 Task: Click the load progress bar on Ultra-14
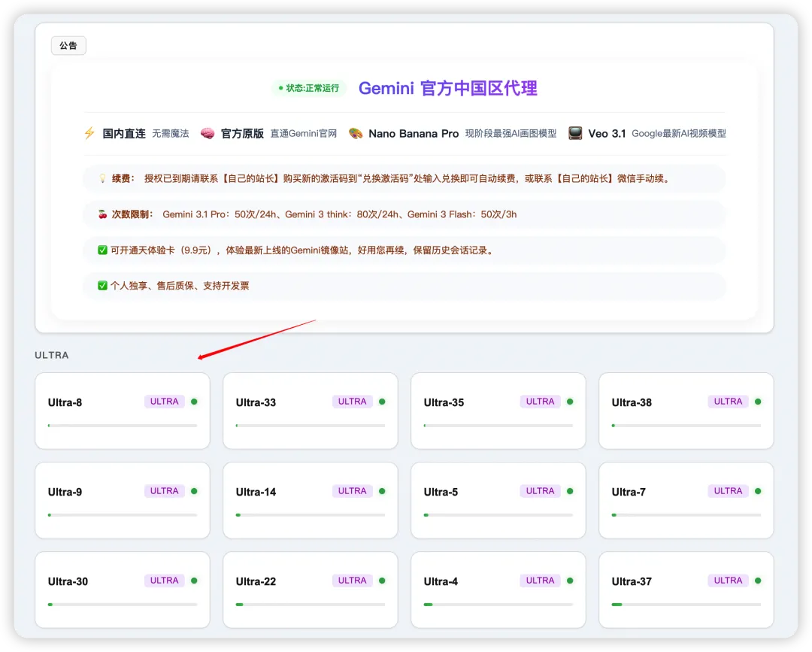(x=311, y=515)
